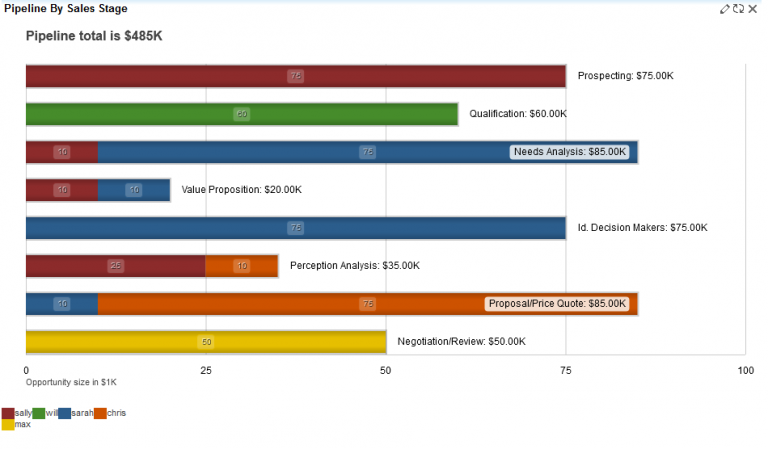768x449 pixels.
Task: Click sally's red legend swatch
Action: pos(8,413)
